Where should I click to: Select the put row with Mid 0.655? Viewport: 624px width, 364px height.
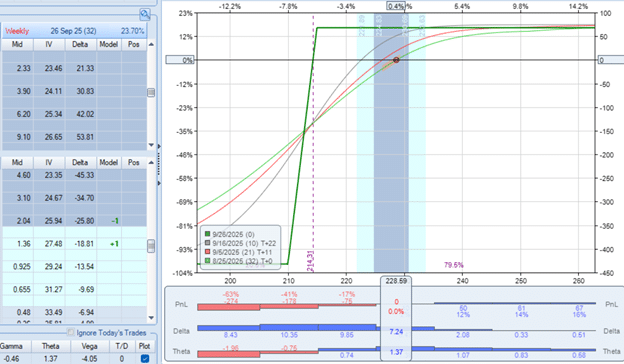[74, 289]
